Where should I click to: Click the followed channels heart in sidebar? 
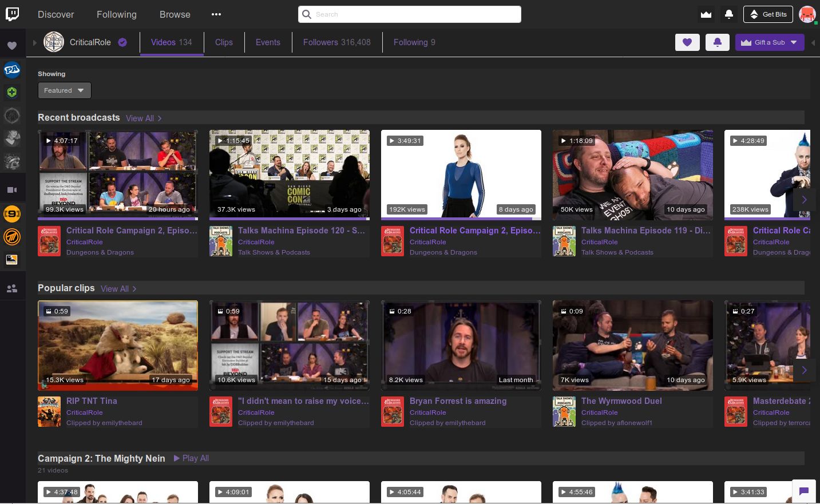pos(12,45)
